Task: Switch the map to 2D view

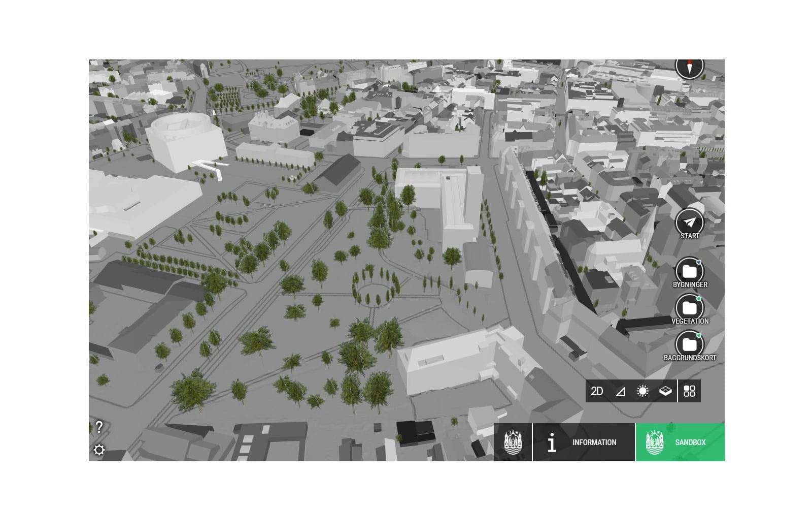Action: [x=597, y=391]
